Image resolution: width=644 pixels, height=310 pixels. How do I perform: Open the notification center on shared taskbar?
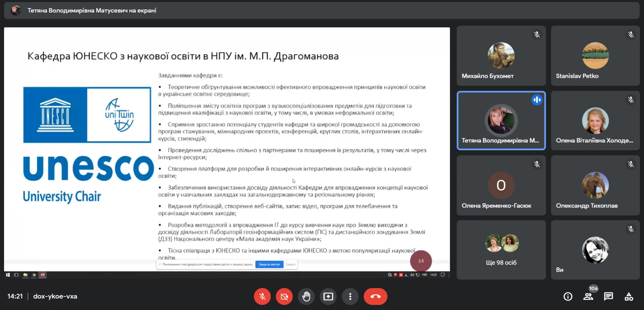point(443,275)
